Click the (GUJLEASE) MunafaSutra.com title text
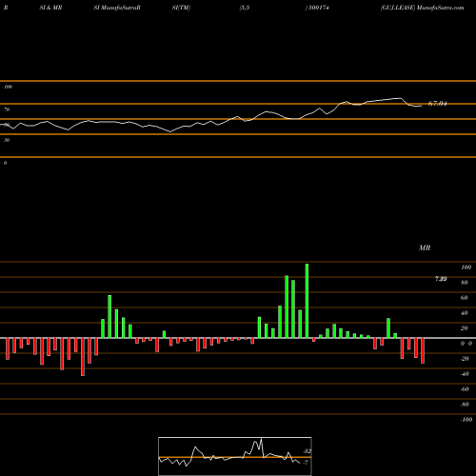The width and height of the screenshot is (476, 476). point(423,8)
